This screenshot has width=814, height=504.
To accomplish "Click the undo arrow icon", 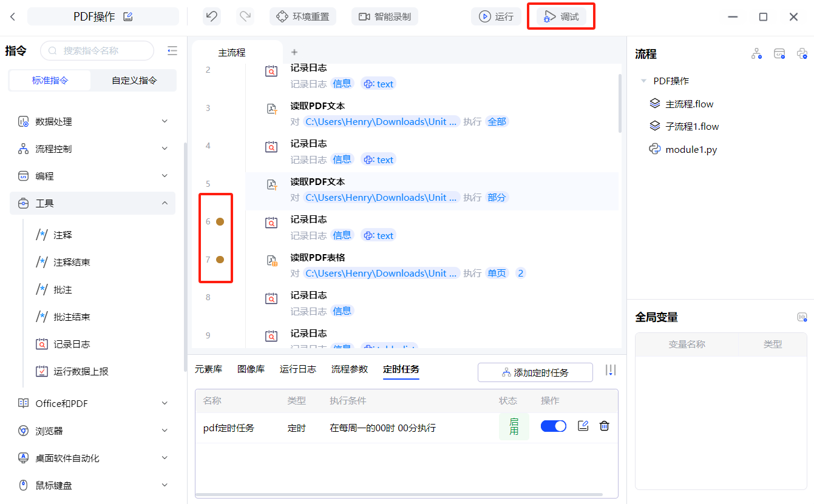I will 212,16.
